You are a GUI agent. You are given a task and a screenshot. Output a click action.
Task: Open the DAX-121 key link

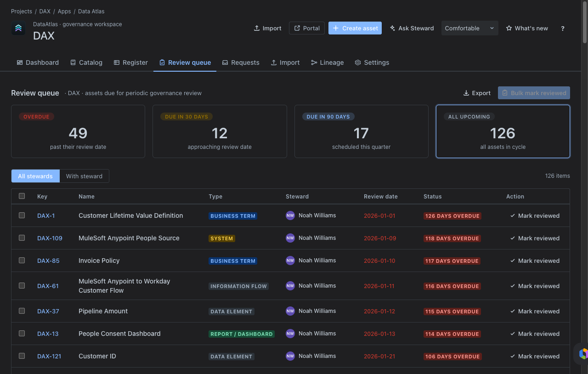[49, 356]
